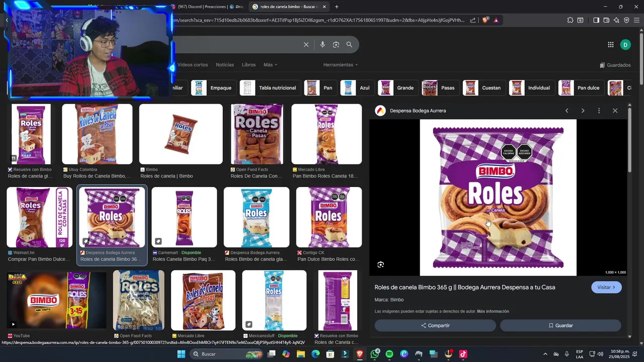This screenshot has width=644, height=362.
Task: Open the Google account avatar D
Action: click(x=625, y=45)
